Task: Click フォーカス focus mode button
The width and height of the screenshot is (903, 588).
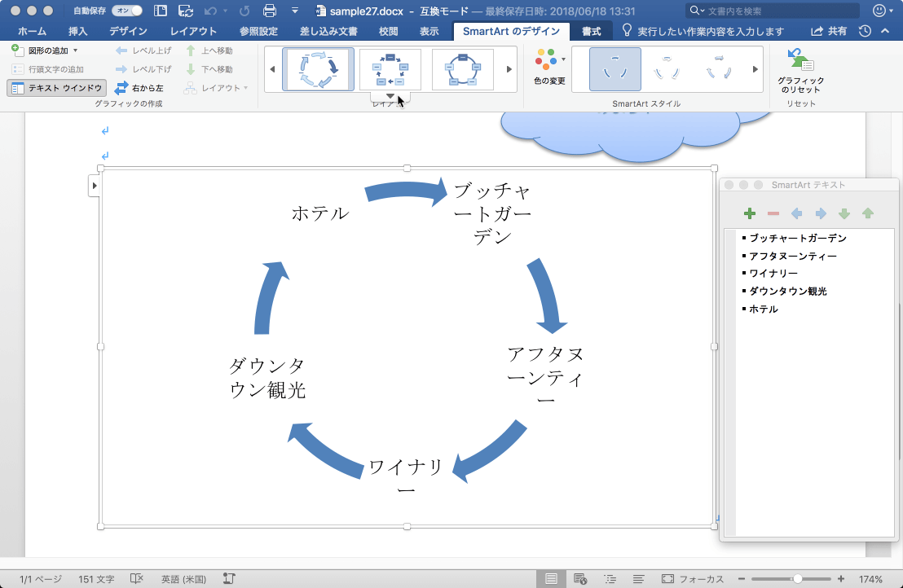Action: pos(693,579)
